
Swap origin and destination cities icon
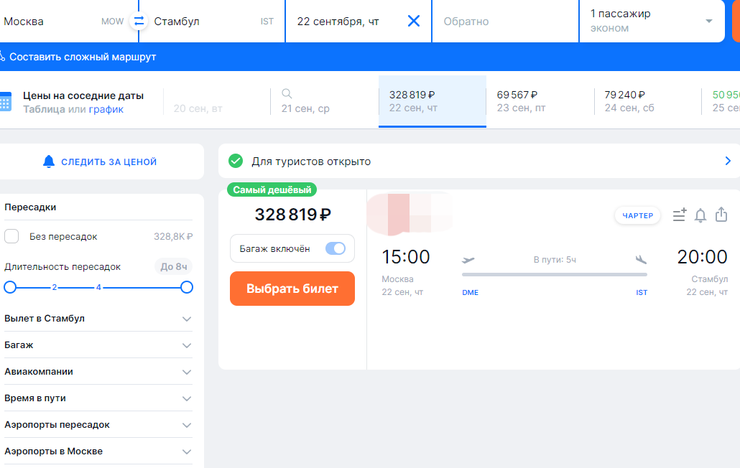139,21
